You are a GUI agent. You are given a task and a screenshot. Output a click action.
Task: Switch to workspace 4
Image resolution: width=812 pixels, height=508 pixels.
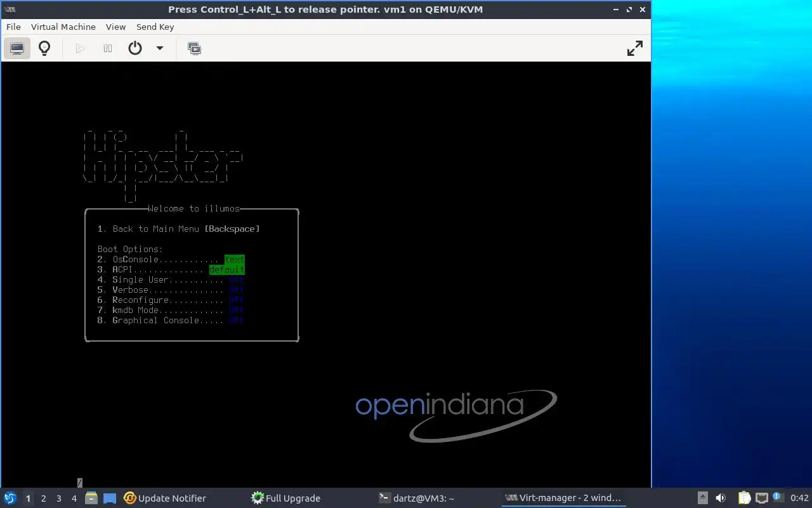pyautogui.click(x=74, y=498)
